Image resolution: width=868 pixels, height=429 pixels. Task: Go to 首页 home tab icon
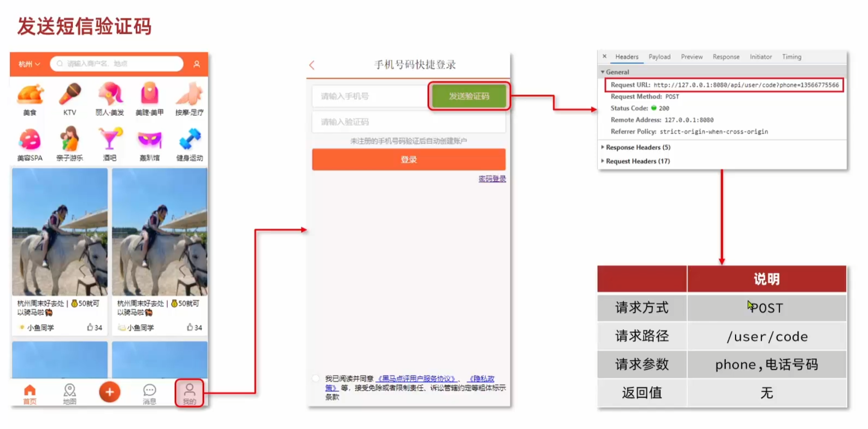(x=30, y=390)
